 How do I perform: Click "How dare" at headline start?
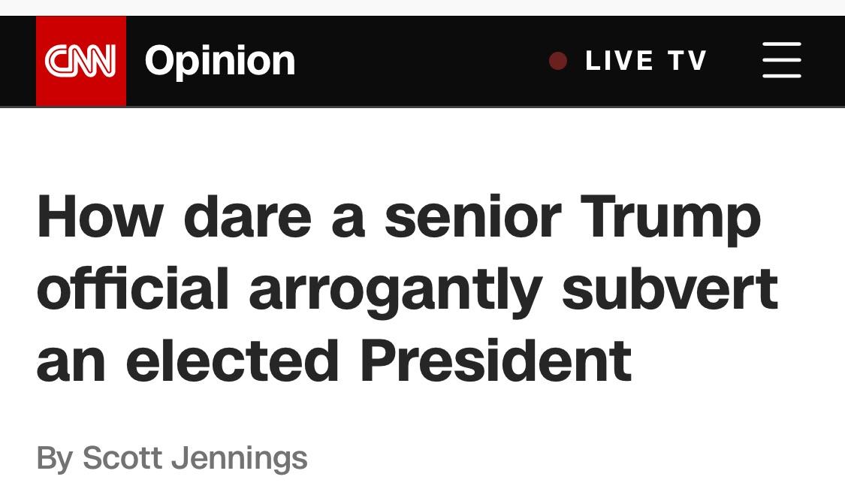[x=174, y=216]
